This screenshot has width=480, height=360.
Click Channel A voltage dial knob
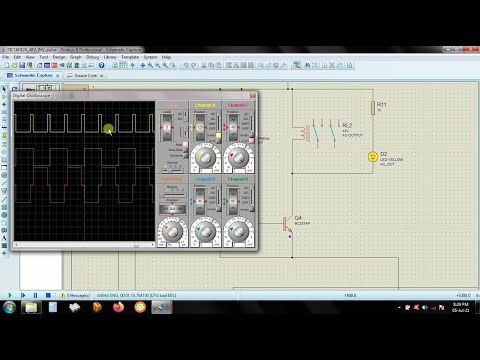tap(205, 157)
